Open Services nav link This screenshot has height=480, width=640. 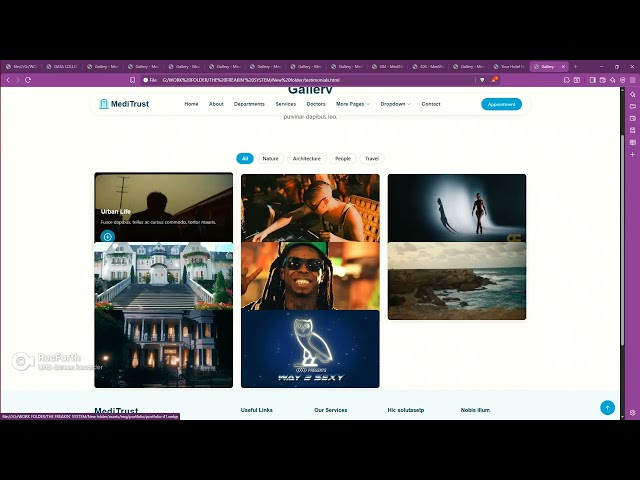[286, 104]
